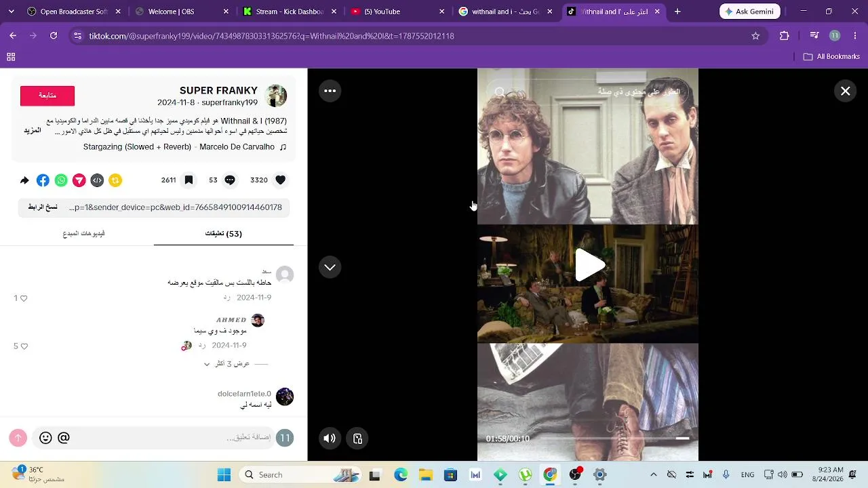This screenshot has height=488, width=868.
Task: Open the All Bookmarks folder
Action: [831, 57]
